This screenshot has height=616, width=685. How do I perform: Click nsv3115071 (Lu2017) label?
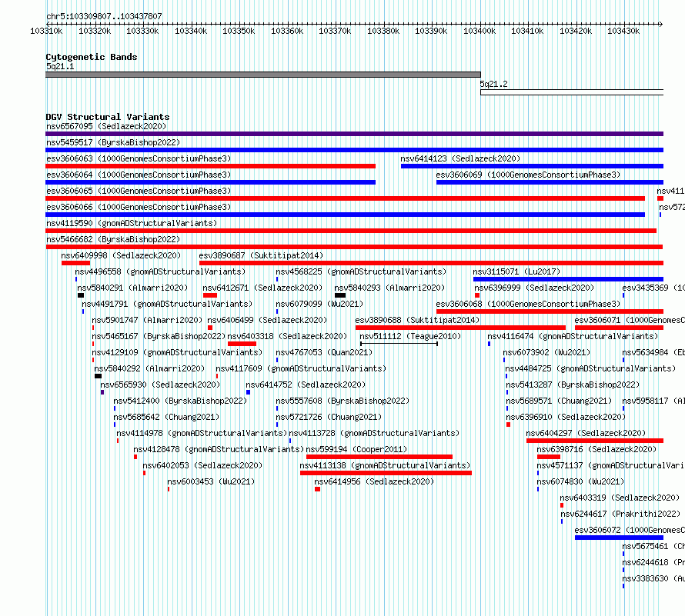click(x=516, y=271)
